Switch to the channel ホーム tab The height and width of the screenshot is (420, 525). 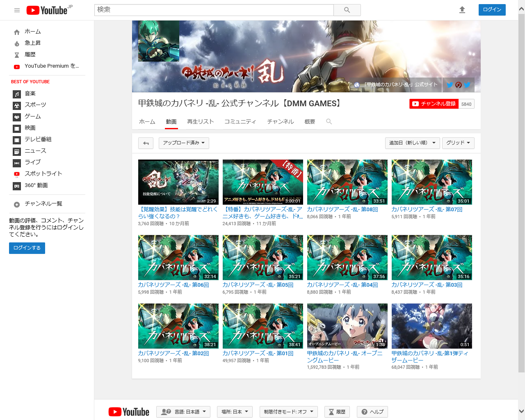(147, 122)
